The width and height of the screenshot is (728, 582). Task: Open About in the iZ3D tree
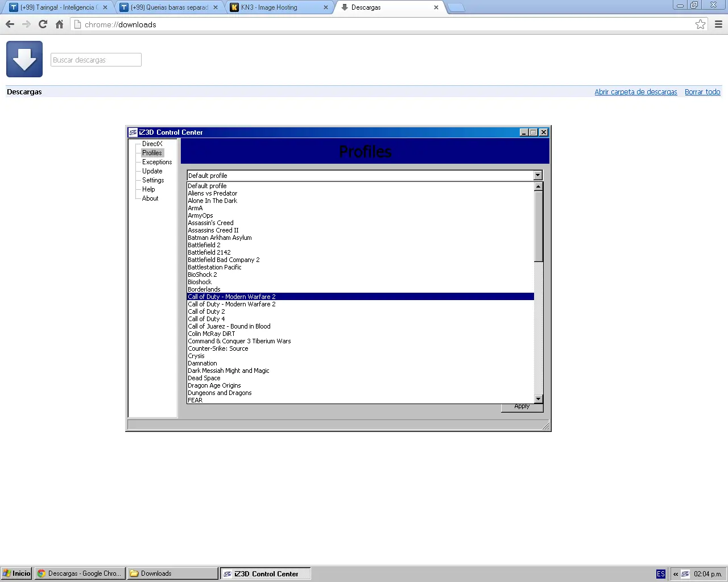(150, 198)
